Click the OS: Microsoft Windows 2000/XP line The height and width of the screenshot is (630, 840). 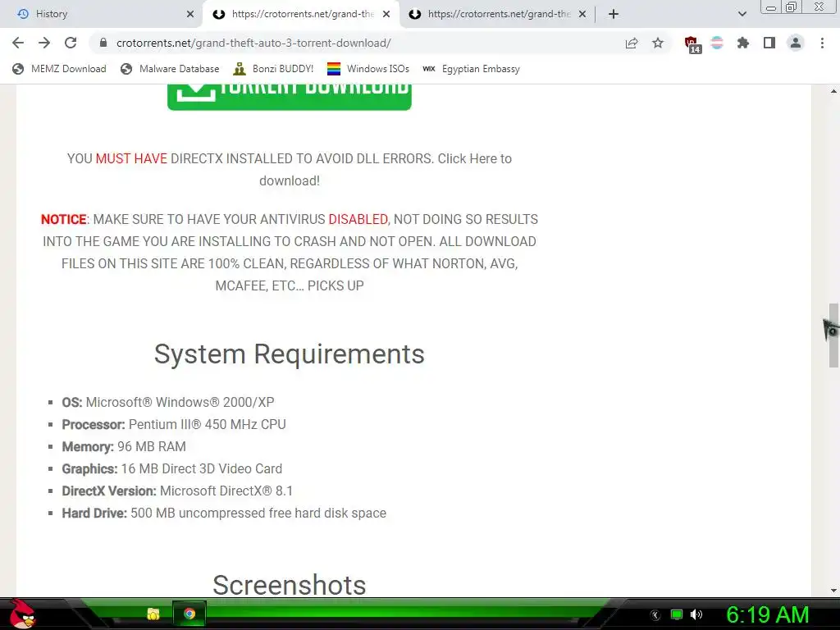click(x=168, y=402)
